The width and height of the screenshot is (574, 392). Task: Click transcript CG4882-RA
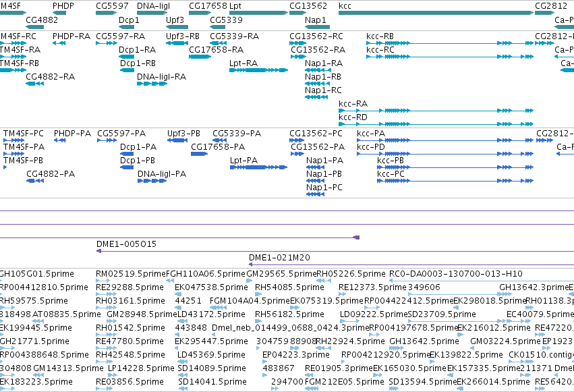(35, 84)
